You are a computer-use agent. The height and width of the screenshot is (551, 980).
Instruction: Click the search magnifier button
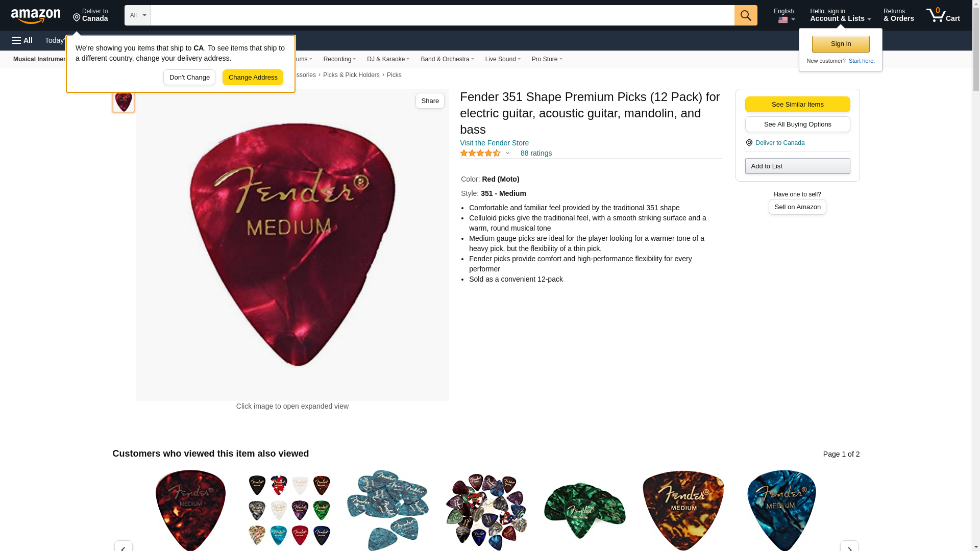coord(746,15)
